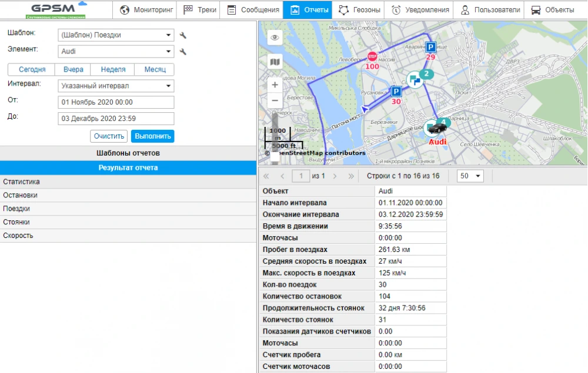Screen dimensions: 588x373
Task: Click the wrench icon beside the Шаблон field
Action: (x=183, y=35)
